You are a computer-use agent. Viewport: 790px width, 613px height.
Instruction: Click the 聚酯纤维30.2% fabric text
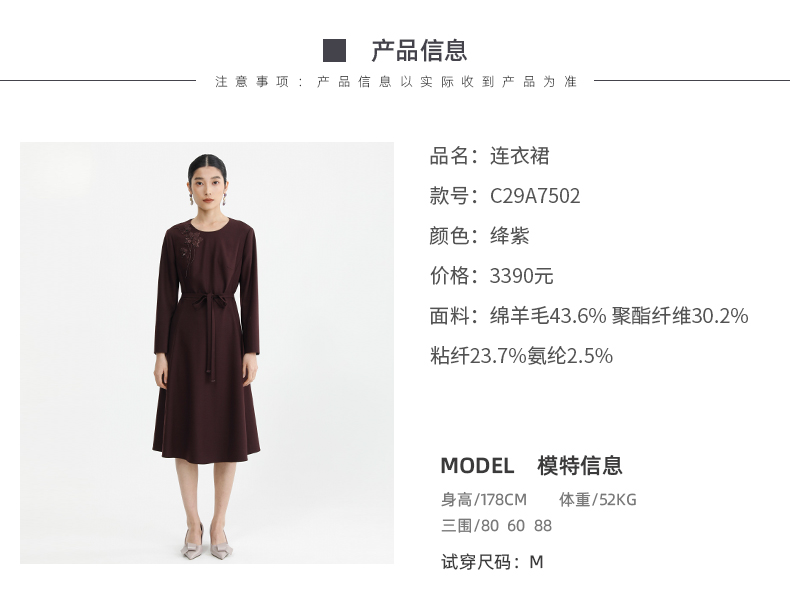click(x=680, y=316)
